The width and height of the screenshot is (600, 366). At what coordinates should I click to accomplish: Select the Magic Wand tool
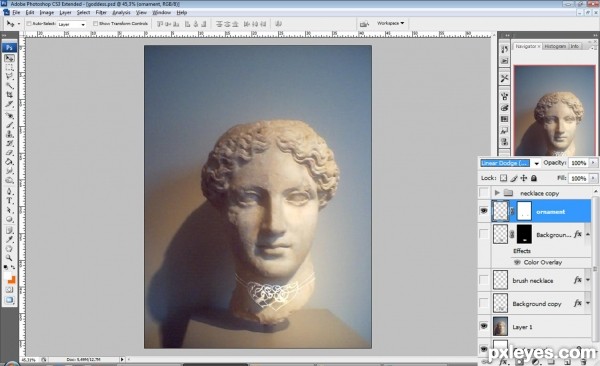tap(9, 86)
